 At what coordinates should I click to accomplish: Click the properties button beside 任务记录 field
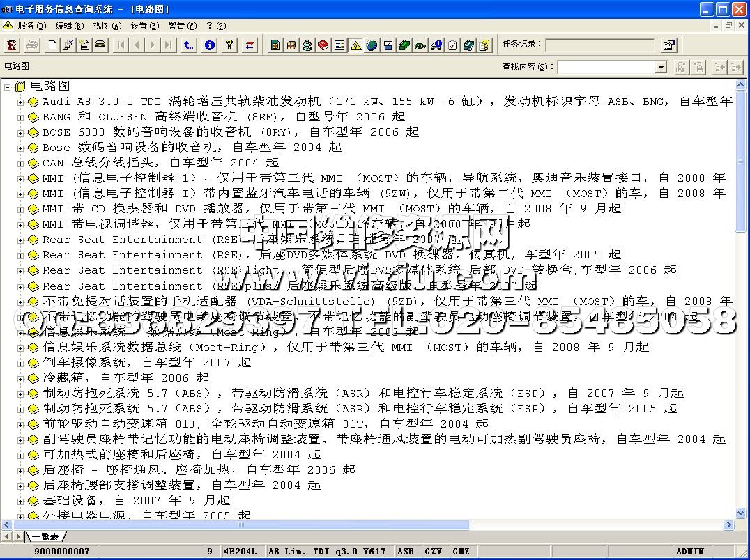point(668,45)
